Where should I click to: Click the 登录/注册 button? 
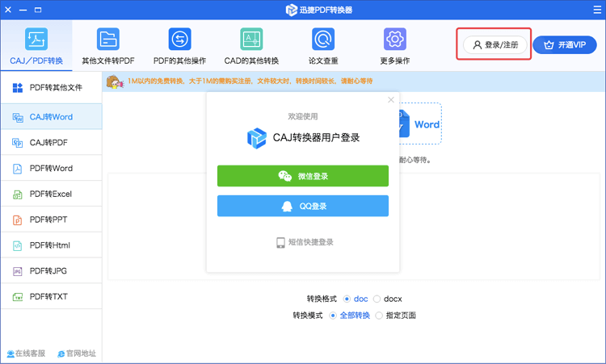click(495, 45)
